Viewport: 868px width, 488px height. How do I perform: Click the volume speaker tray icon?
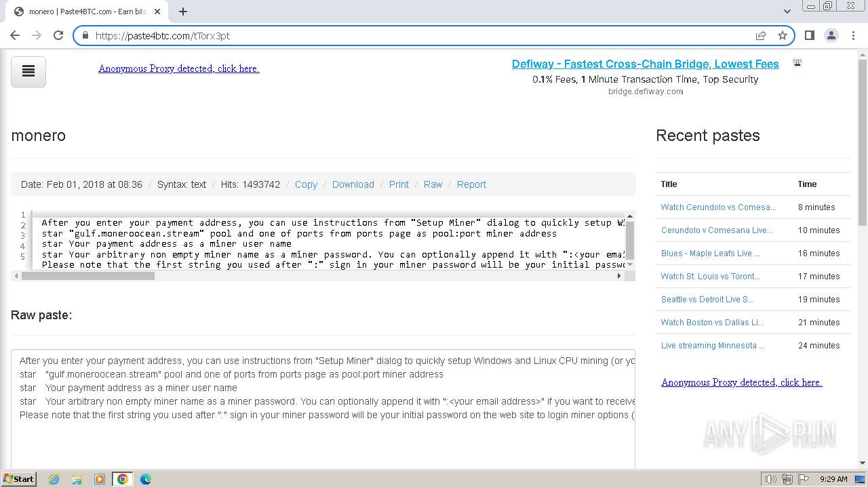tap(771, 479)
